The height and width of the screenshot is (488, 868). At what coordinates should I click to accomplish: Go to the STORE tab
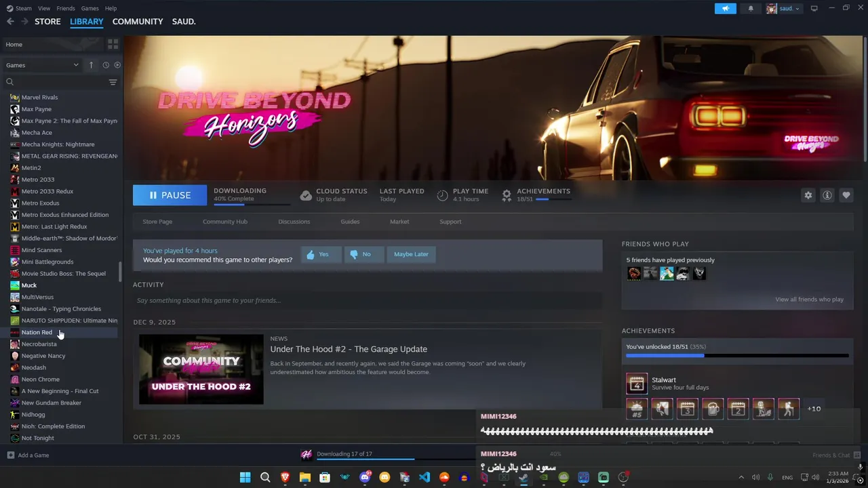coord(47,22)
